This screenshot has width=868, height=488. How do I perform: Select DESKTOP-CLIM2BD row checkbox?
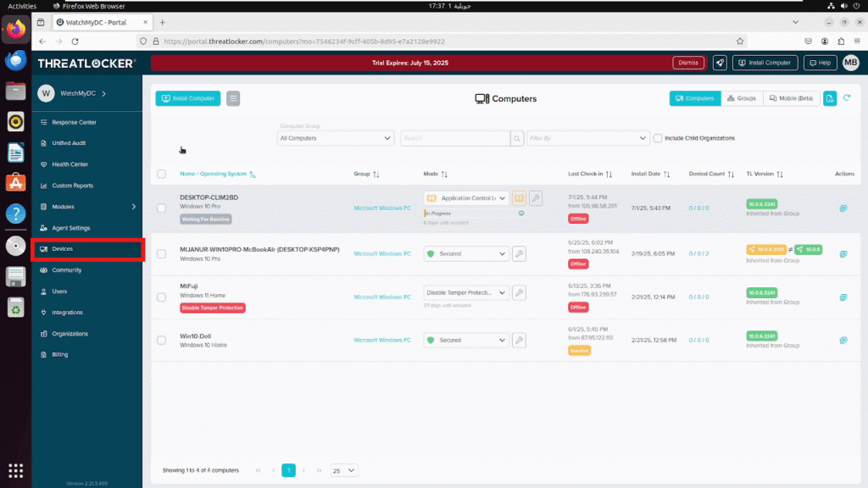(161, 208)
